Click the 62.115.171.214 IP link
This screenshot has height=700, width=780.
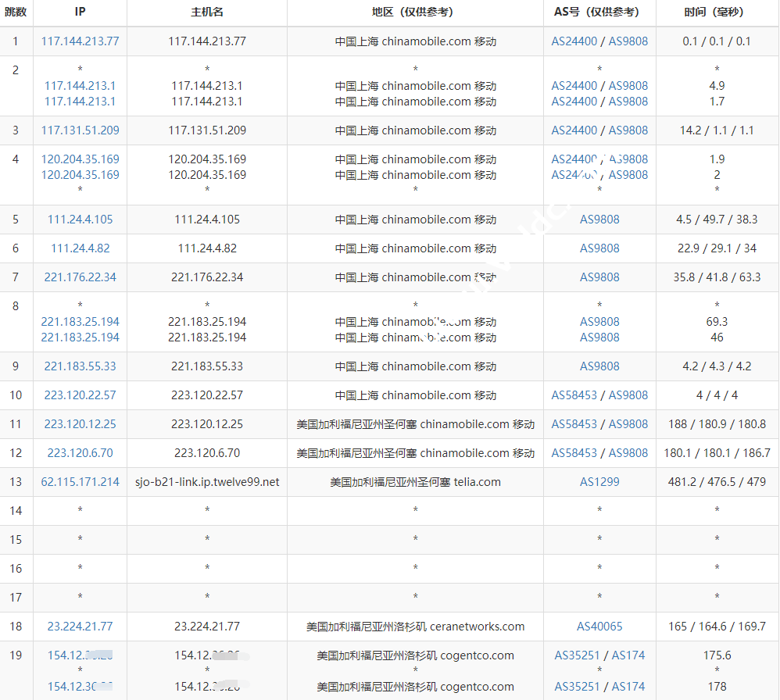point(80,482)
